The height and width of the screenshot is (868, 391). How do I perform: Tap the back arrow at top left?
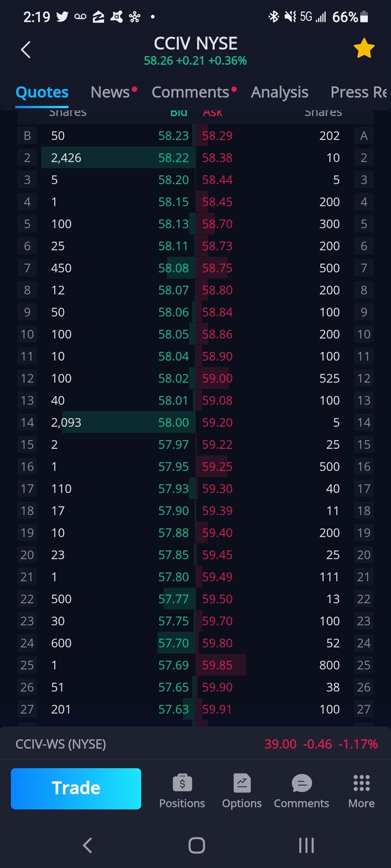point(26,50)
